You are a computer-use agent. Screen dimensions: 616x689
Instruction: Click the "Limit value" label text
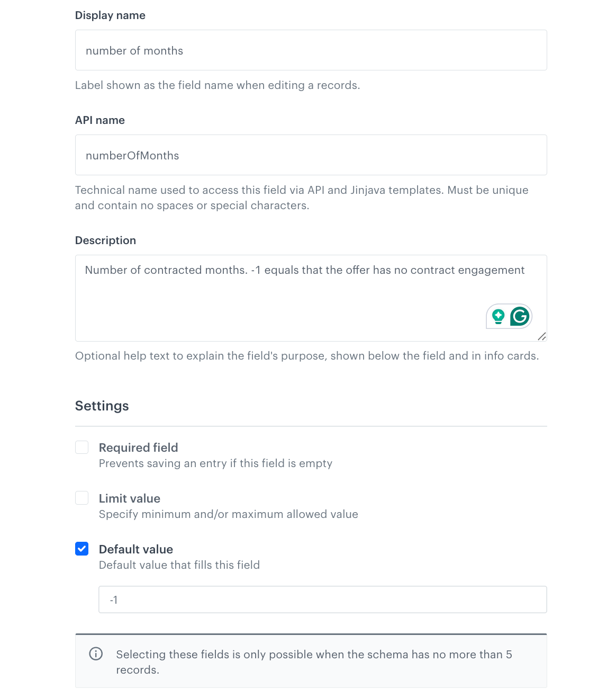pos(129,498)
